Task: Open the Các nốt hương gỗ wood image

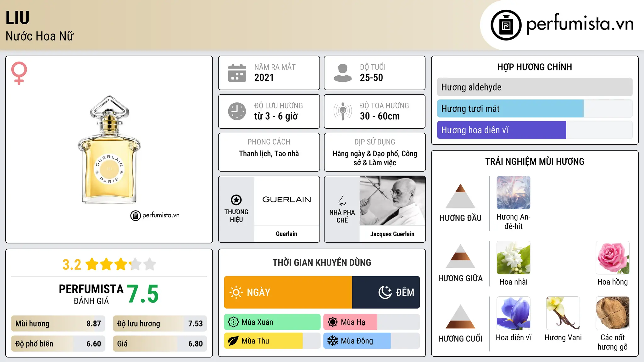Action: [613, 313]
